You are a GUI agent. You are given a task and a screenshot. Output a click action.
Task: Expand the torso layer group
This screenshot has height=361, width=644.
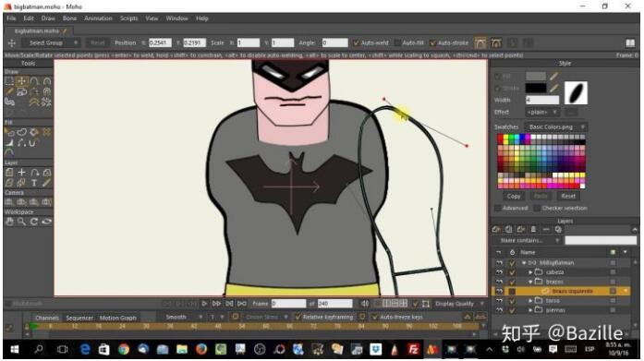tap(530, 301)
